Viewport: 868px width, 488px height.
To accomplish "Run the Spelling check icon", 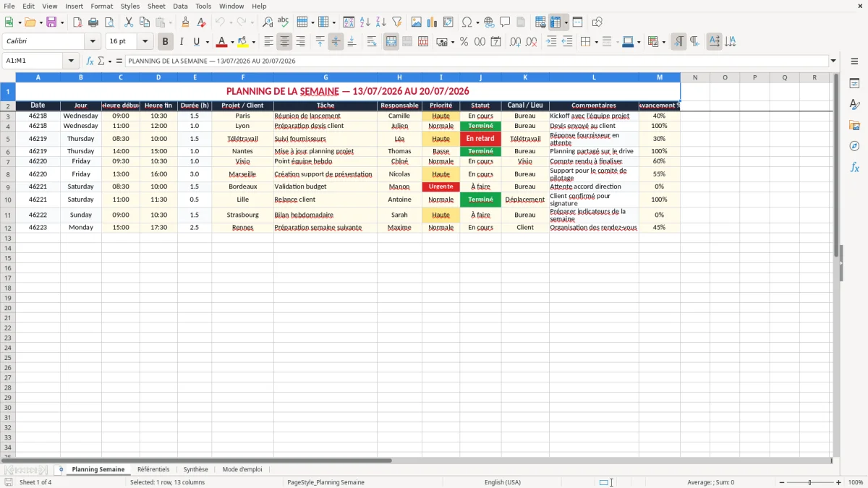I will 283,22.
